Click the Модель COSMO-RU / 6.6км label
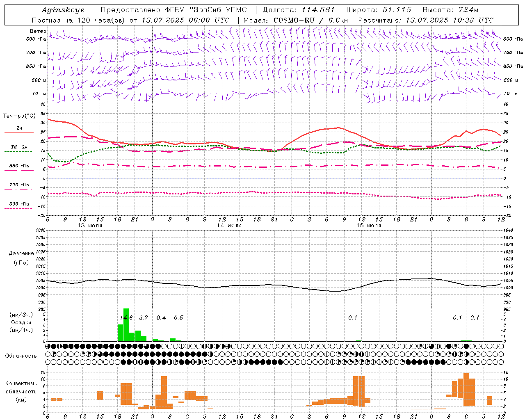The height and width of the screenshot is (420, 525). pos(296,20)
